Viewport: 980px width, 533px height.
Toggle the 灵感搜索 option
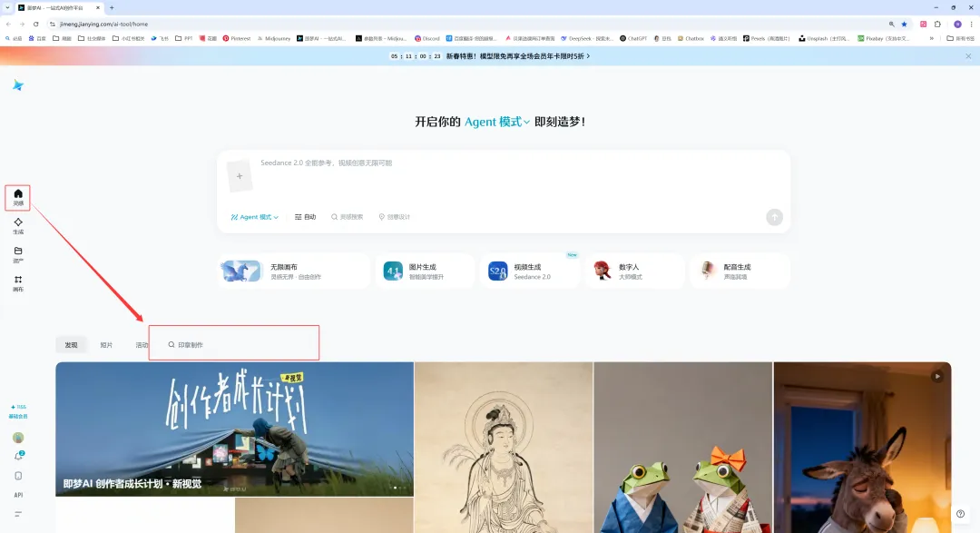(x=347, y=217)
